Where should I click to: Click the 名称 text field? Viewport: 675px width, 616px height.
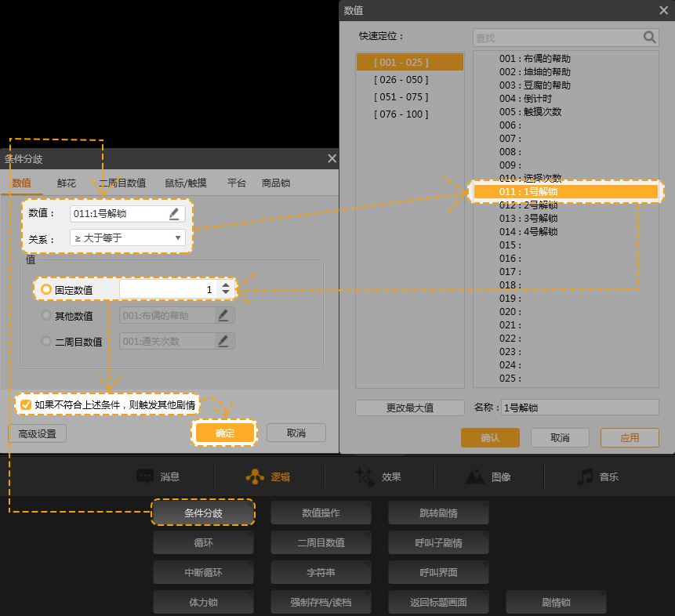tap(580, 408)
